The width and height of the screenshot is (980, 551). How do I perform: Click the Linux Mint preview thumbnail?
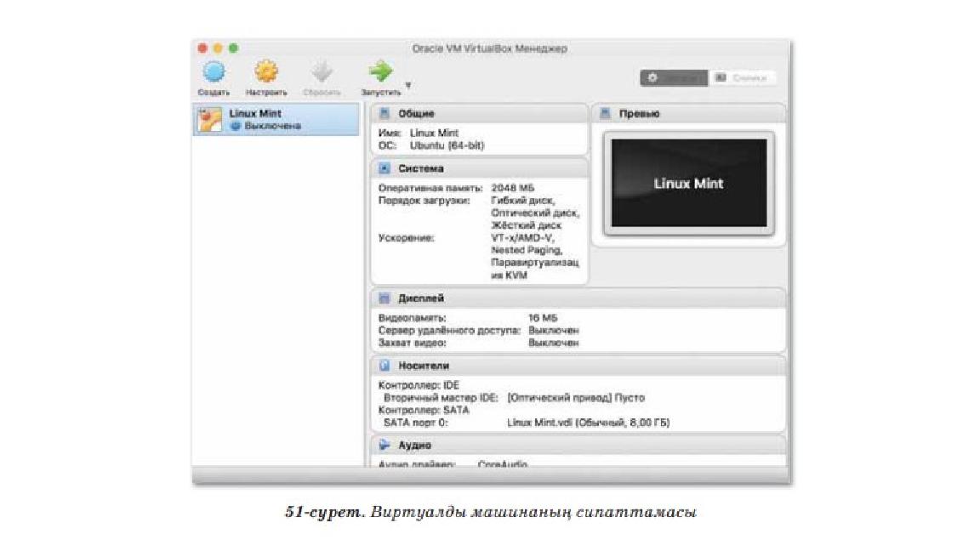click(x=689, y=183)
